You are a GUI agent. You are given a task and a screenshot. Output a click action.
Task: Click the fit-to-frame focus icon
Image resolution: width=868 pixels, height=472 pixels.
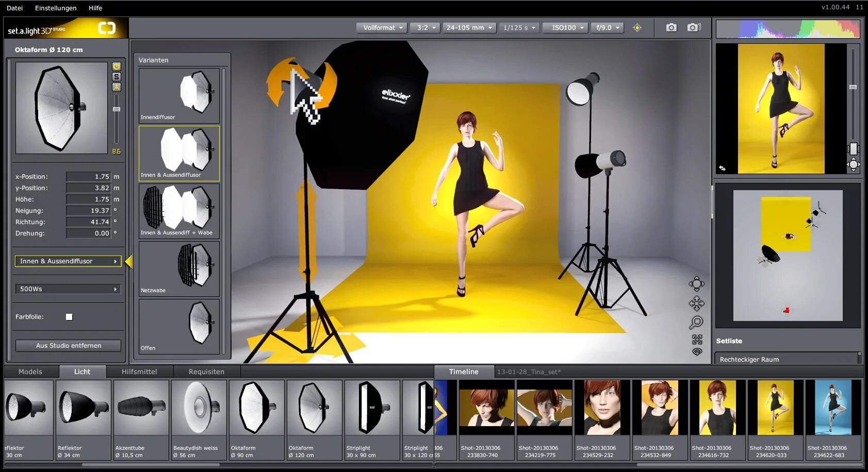(x=697, y=339)
